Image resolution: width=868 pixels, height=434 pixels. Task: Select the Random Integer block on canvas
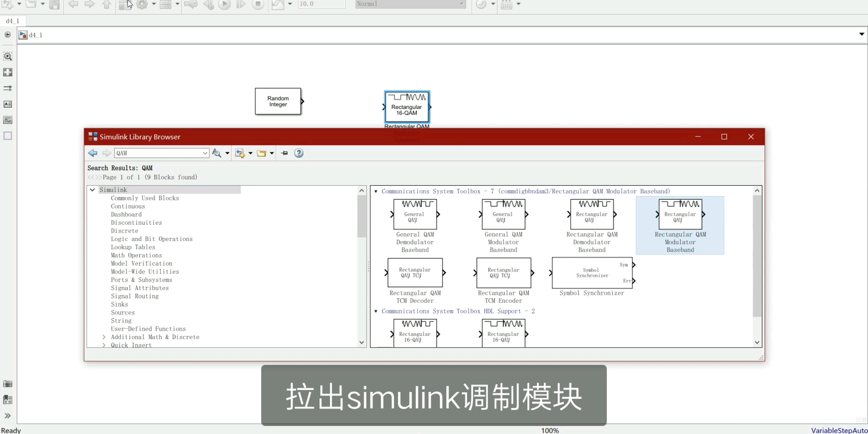(x=278, y=101)
